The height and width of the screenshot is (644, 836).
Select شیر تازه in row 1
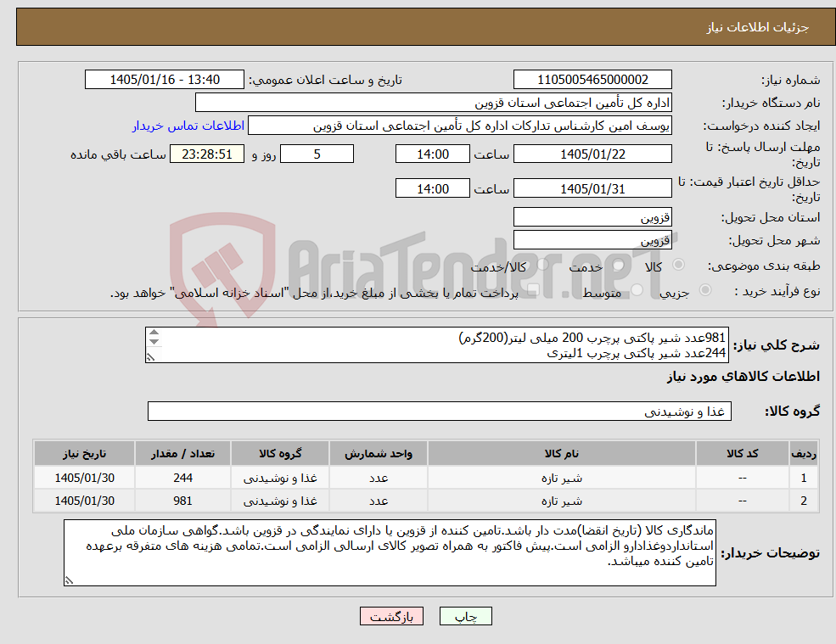(x=561, y=479)
